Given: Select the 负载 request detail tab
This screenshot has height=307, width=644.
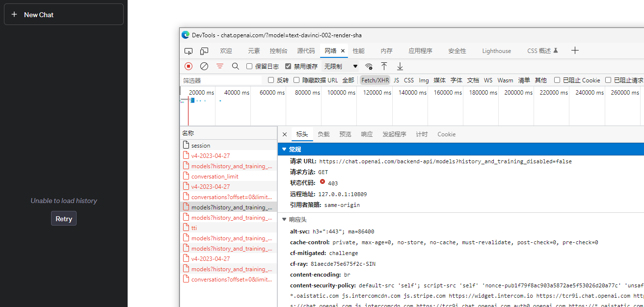Looking at the screenshot, I should (323, 134).
